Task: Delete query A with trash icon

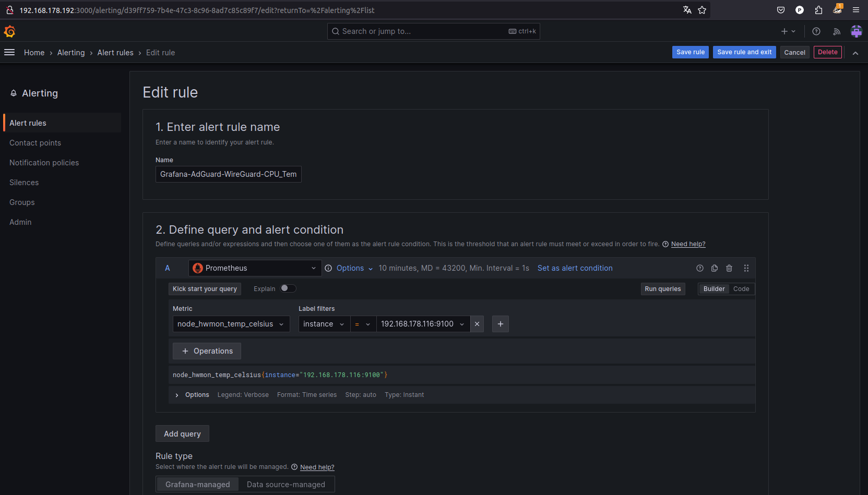Action: pos(729,268)
